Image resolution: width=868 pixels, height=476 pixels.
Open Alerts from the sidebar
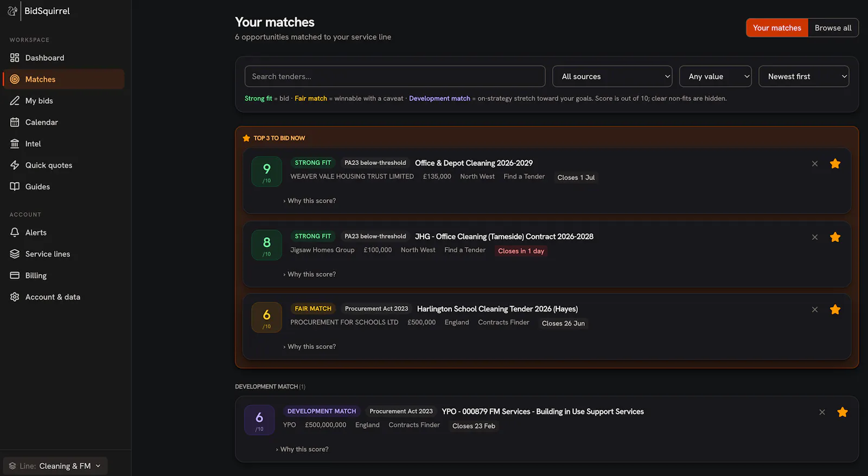coord(63,232)
